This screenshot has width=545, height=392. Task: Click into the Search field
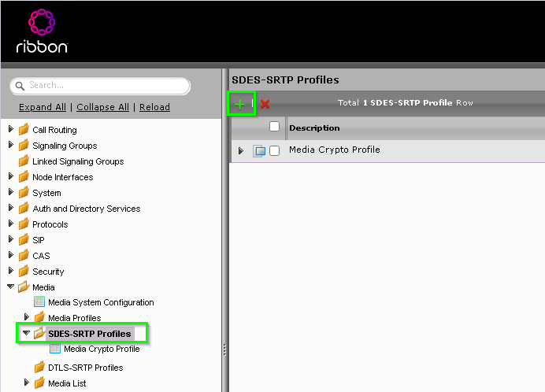point(100,86)
